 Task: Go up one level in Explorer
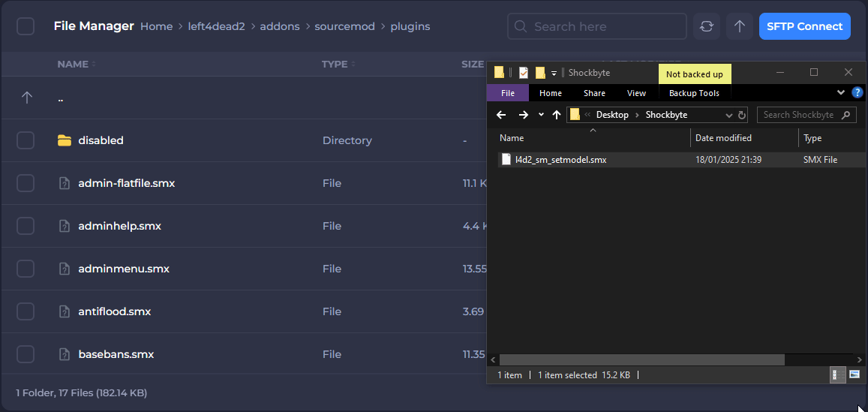tap(556, 115)
